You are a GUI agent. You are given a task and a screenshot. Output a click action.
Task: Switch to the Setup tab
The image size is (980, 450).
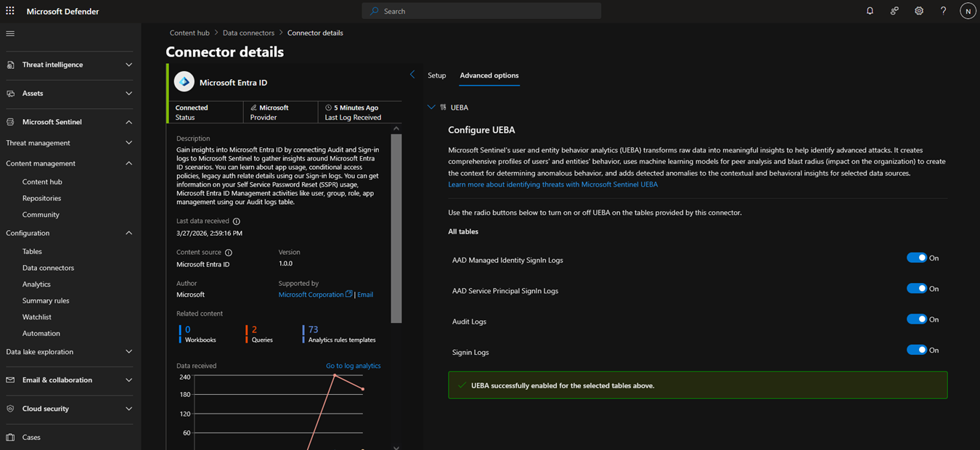coord(437,75)
